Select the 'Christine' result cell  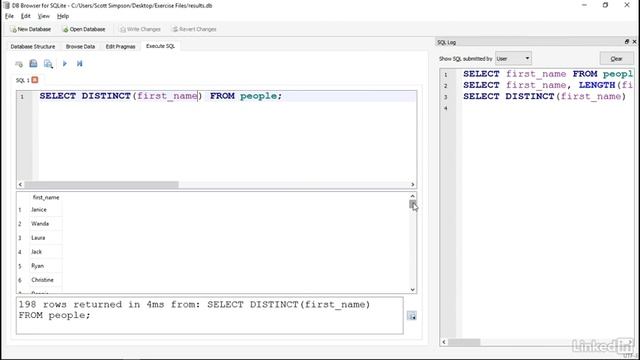pos(46,280)
